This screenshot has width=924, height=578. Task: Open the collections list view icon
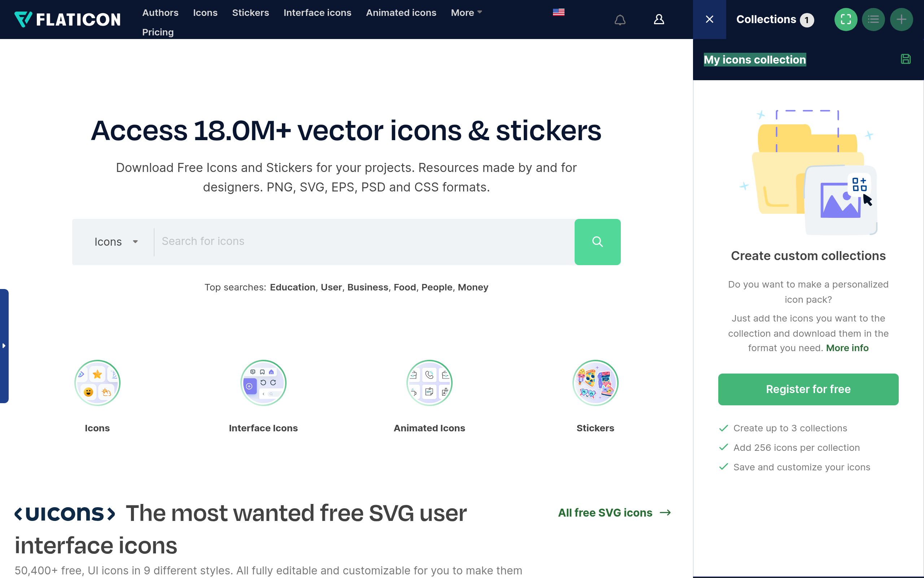click(873, 20)
